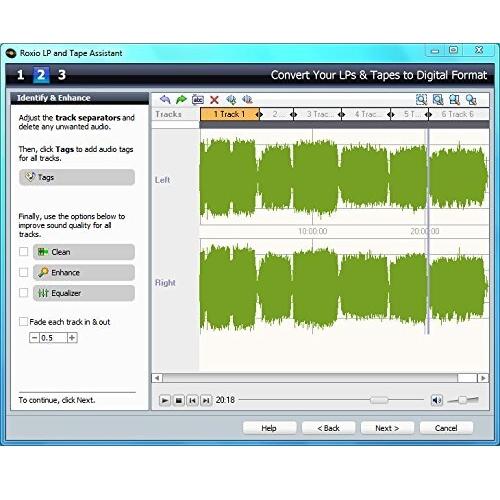
Task: Enable the Equalizer checkbox
Action: click(x=23, y=293)
